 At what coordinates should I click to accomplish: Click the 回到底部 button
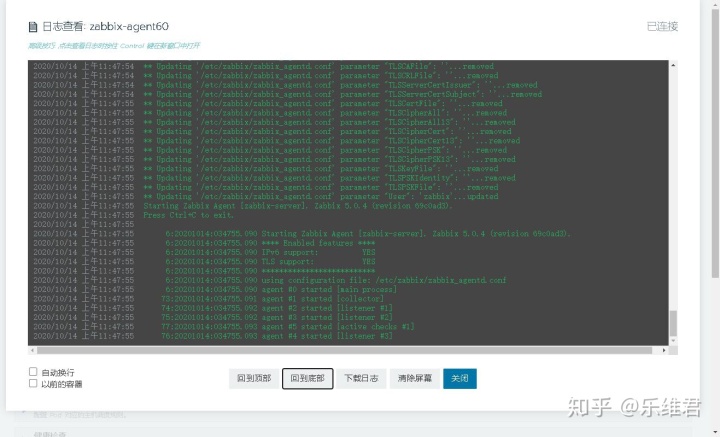(x=308, y=378)
